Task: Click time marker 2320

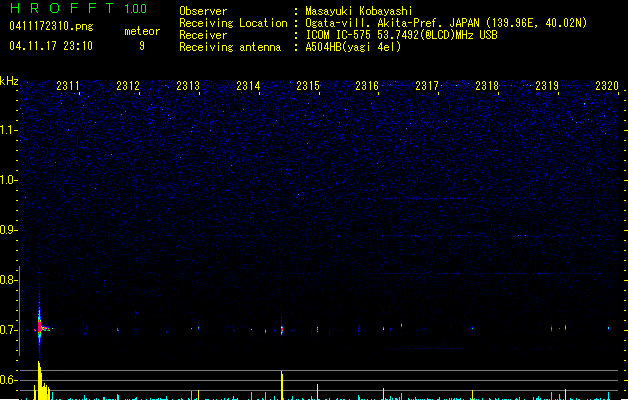Action: coord(607,86)
